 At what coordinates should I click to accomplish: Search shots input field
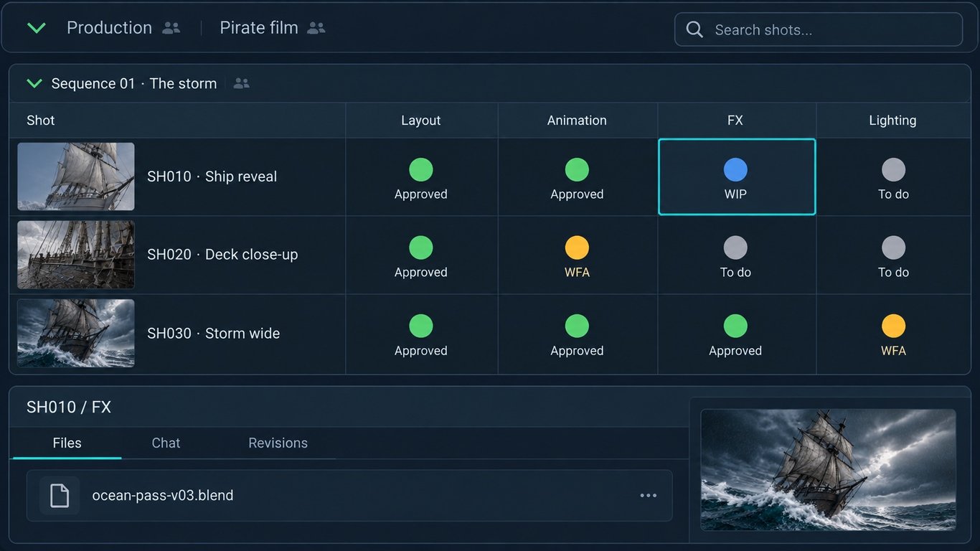[x=819, y=29]
